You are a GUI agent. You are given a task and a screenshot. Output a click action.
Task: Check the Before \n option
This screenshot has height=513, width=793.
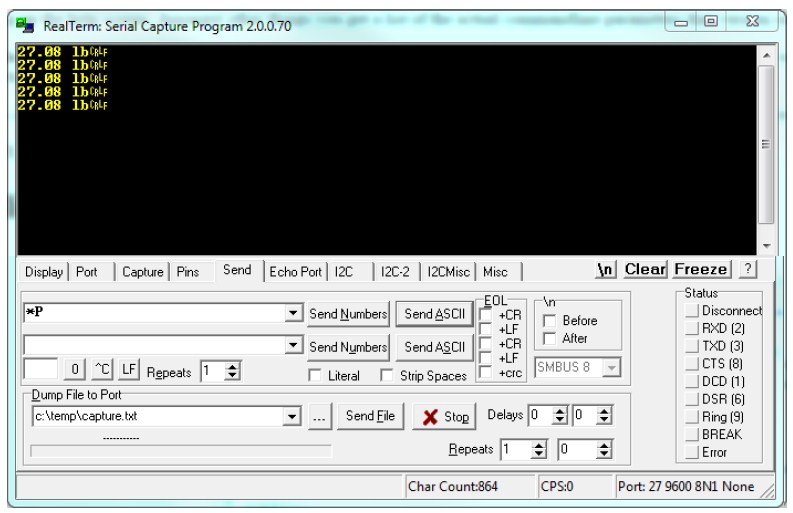(x=549, y=321)
